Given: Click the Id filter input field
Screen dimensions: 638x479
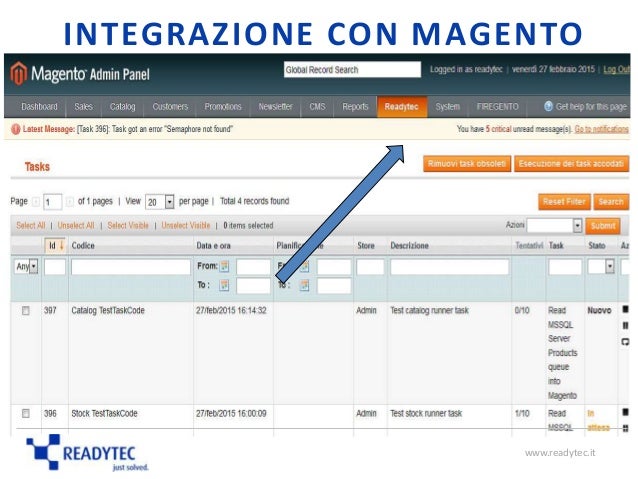Looking at the screenshot, I should coord(55,267).
